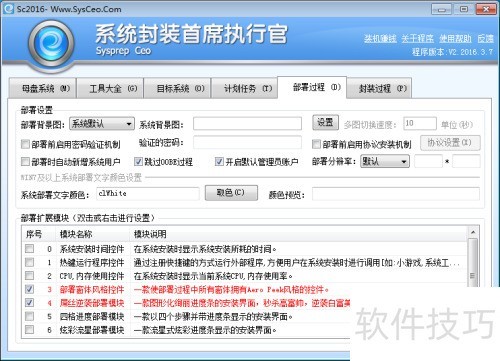Open the 使用帮助 link
This screenshot has width=500, height=361.
[455, 39]
